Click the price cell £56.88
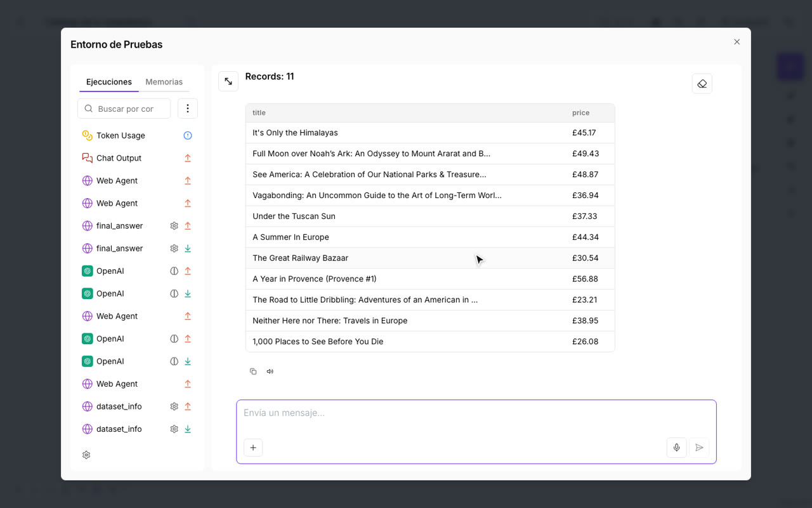Screen dimensions: 812x508 (x=585, y=279)
